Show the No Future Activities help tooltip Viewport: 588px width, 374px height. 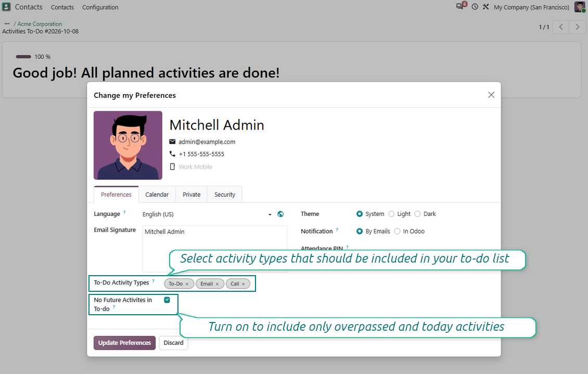pyautogui.click(x=113, y=307)
